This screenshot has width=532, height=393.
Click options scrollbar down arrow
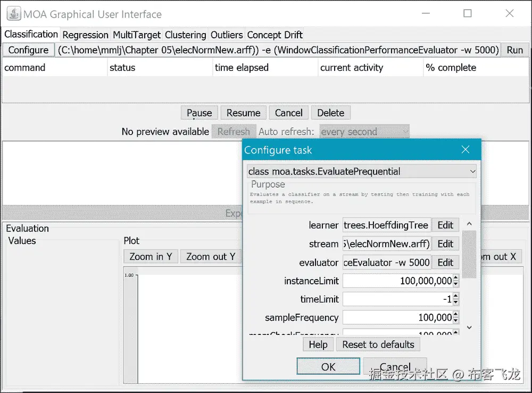(x=469, y=328)
